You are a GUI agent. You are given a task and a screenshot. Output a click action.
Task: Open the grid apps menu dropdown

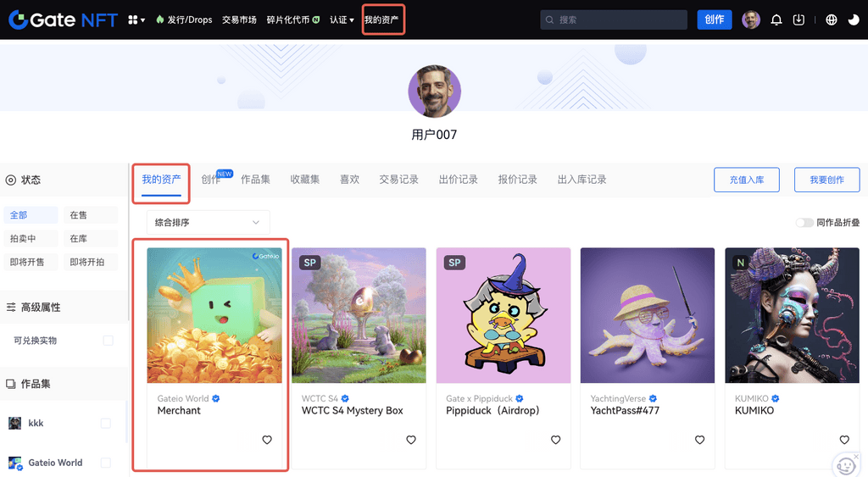click(136, 19)
